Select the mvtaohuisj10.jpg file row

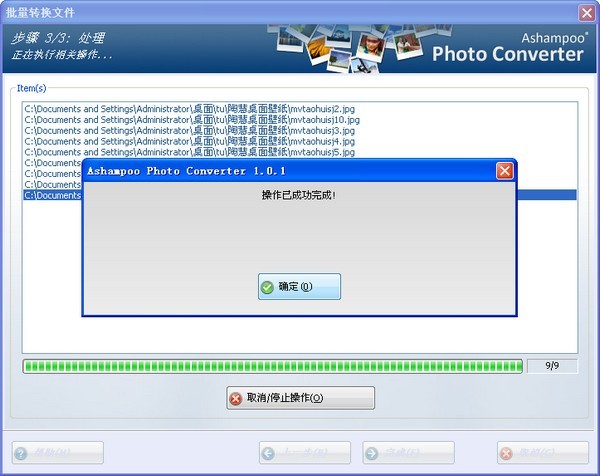point(300,119)
